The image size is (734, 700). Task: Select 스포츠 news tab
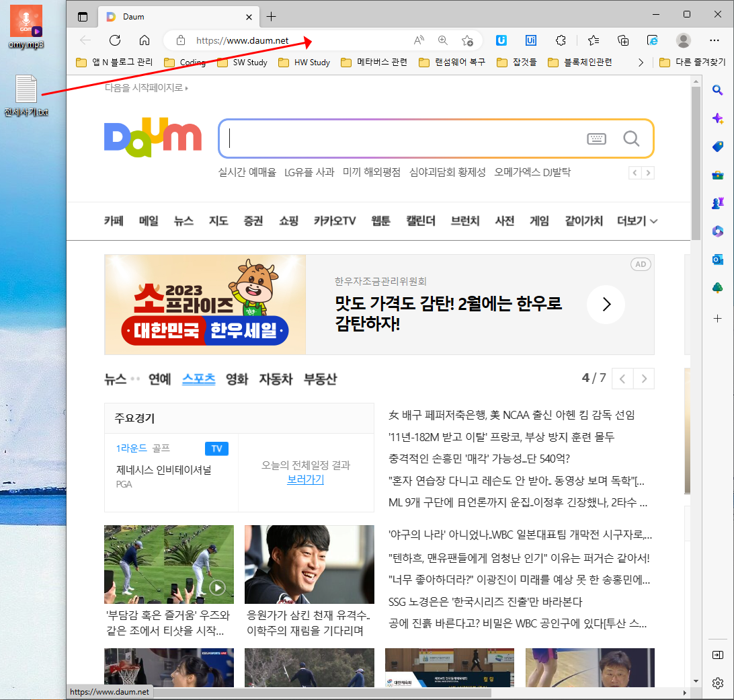pos(198,379)
